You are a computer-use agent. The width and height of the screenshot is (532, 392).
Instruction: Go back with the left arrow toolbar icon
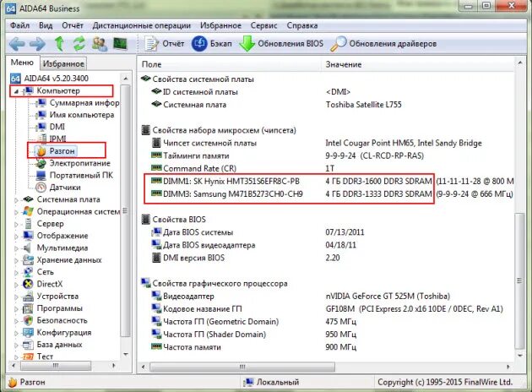[x=17, y=44]
